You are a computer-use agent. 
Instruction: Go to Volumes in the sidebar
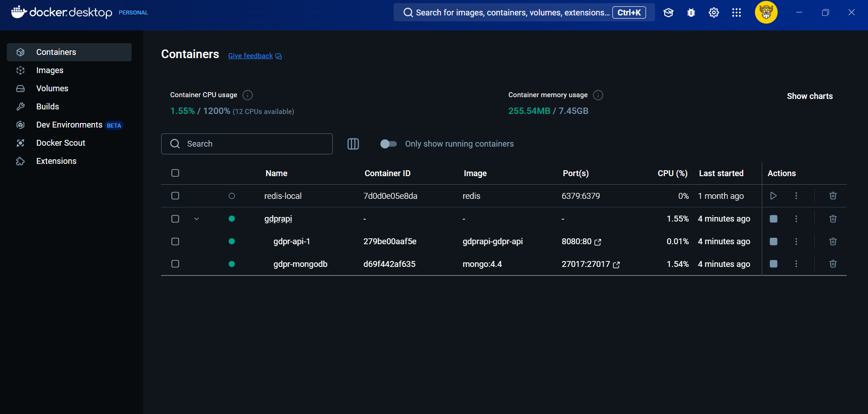pos(69,89)
